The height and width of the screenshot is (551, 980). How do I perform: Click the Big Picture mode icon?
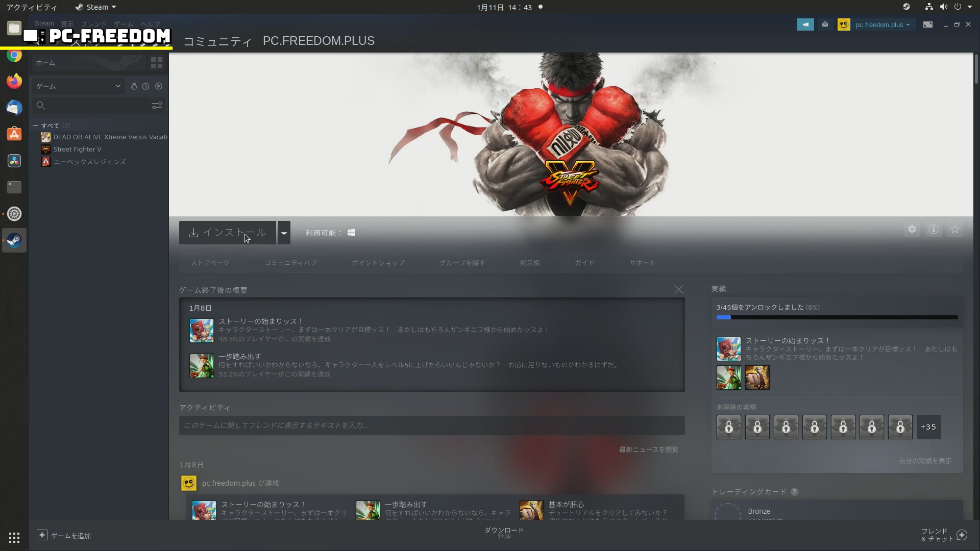927,24
